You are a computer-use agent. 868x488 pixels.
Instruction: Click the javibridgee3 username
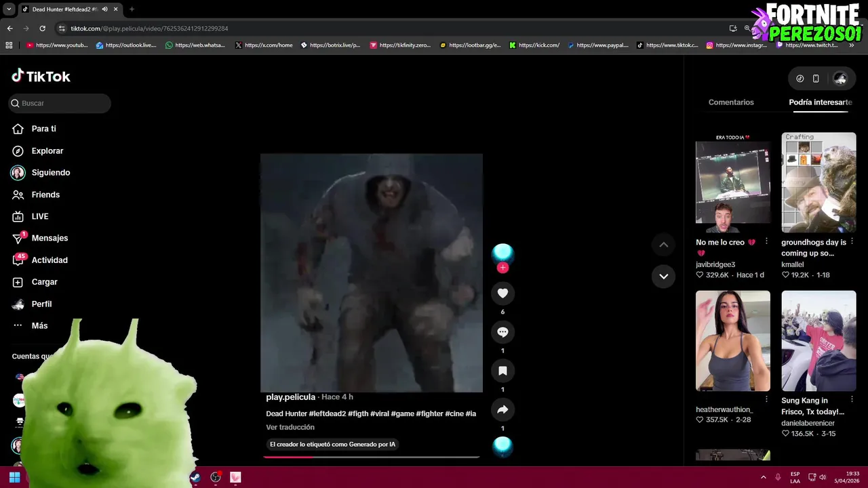tap(715, 265)
